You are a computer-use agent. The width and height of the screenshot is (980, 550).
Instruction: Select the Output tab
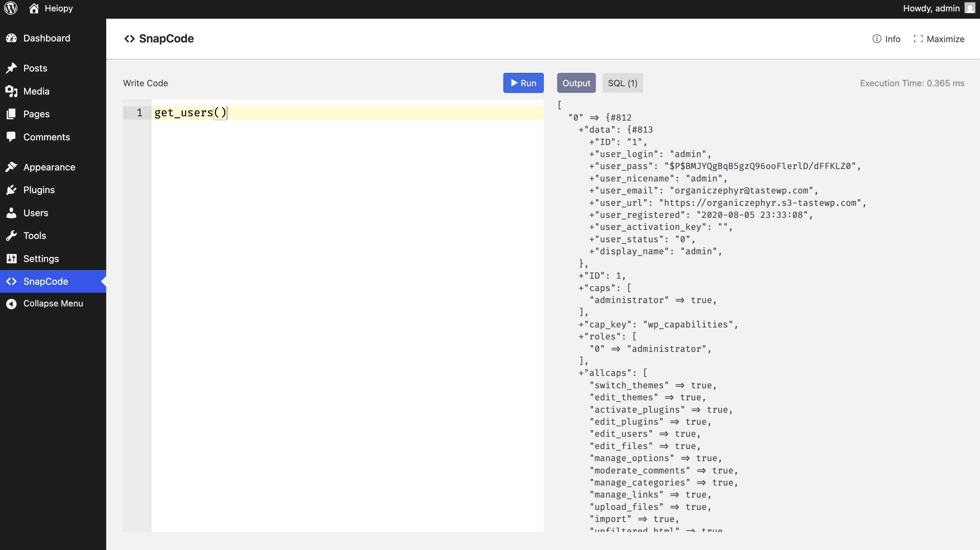pyautogui.click(x=576, y=83)
